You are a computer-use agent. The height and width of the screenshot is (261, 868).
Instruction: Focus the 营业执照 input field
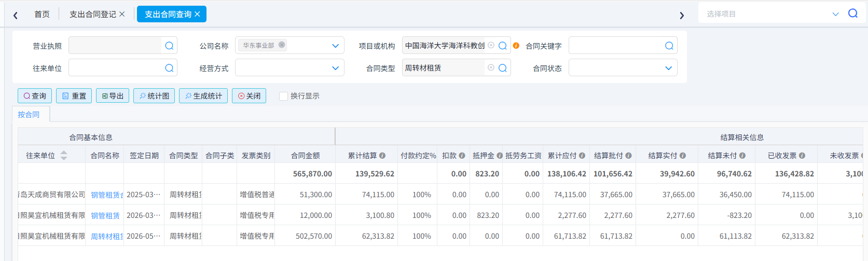(115, 46)
